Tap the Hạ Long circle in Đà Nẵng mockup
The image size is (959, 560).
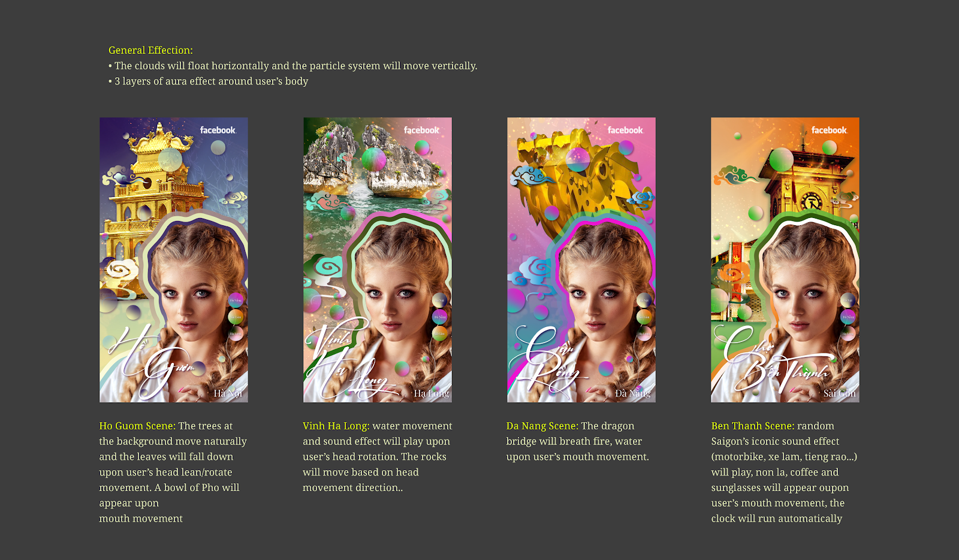(644, 334)
